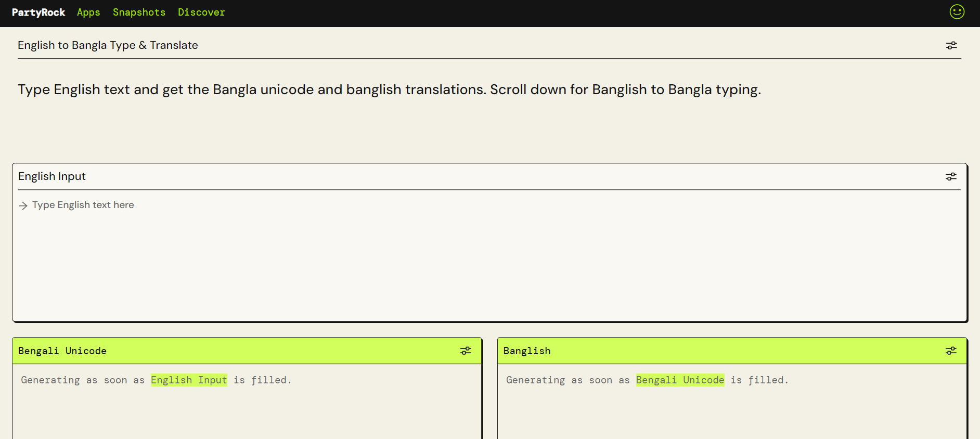980x439 pixels.
Task: Open widget settings for English Input
Action: tap(951, 176)
